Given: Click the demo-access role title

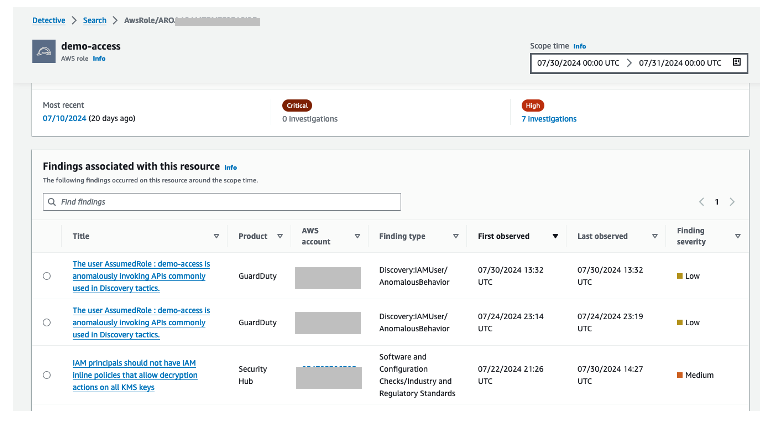Looking at the screenshot, I should [91, 46].
